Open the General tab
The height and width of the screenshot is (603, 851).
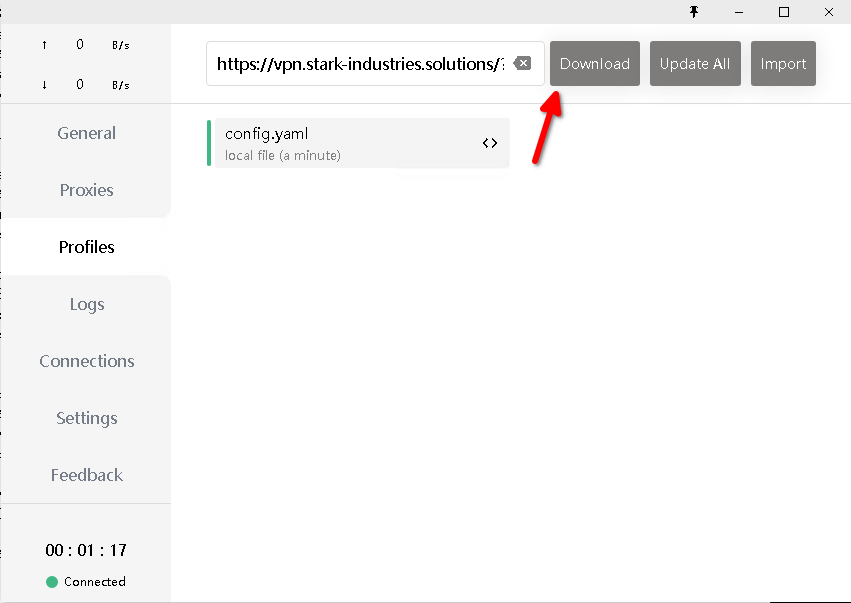[x=86, y=133]
